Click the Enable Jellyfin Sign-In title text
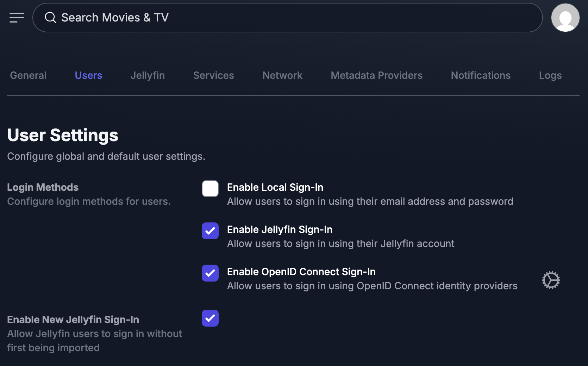Screen dimensions: 588x366 point(280,229)
